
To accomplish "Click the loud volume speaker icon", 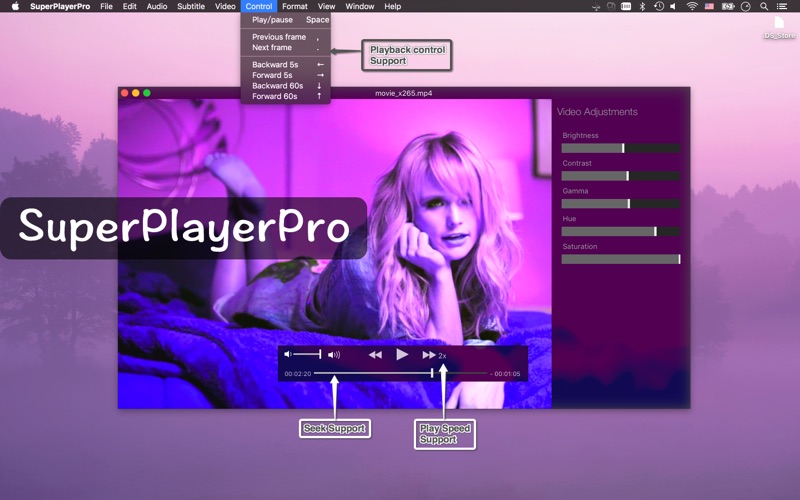I will [x=334, y=355].
